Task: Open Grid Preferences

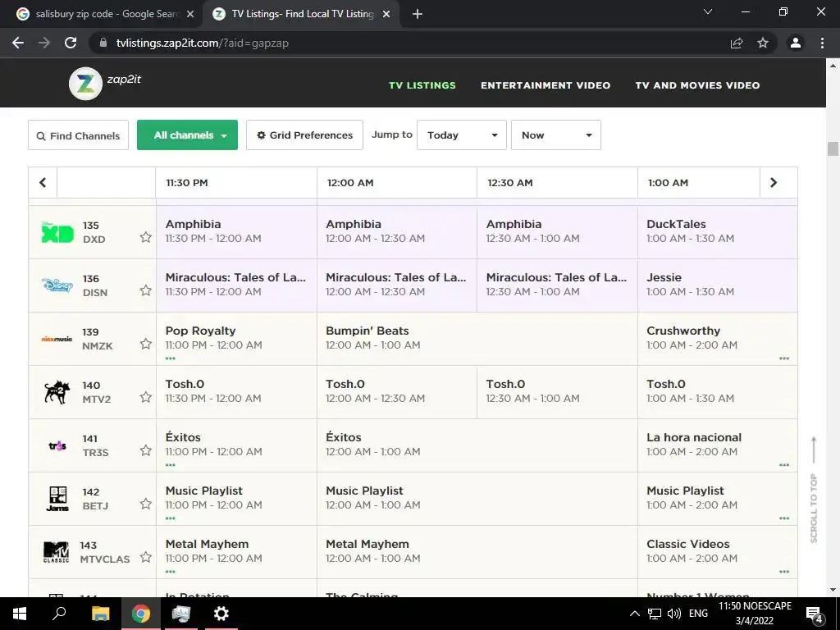Action: click(x=305, y=135)
